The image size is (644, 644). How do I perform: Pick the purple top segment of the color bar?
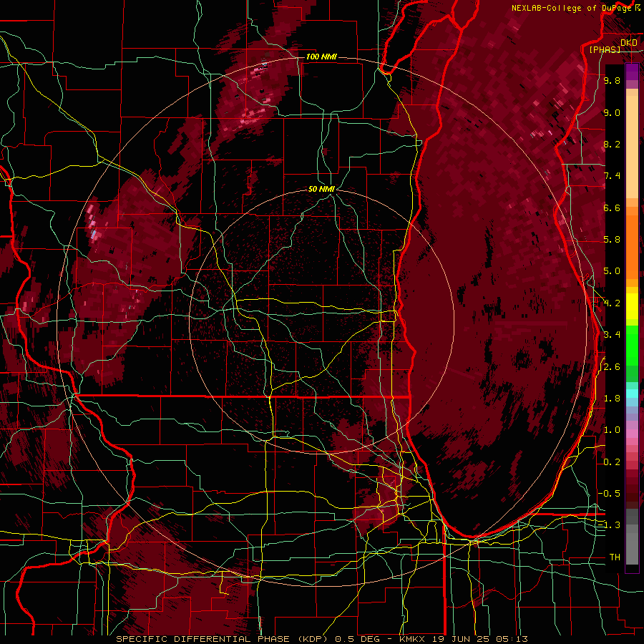tap(632, 72)
